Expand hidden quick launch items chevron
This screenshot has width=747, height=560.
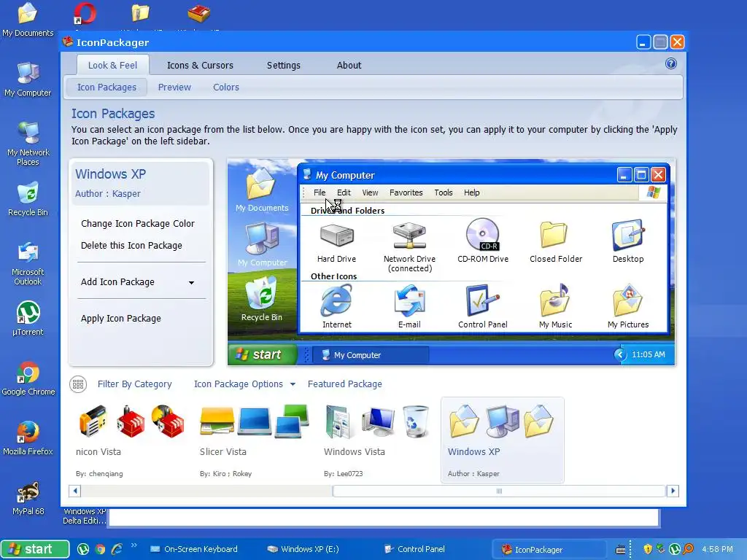(134, 545)
